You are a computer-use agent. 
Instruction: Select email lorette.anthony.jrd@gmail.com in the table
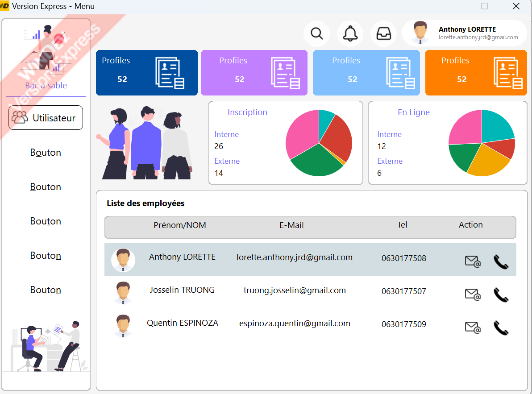tap(295, 257)
